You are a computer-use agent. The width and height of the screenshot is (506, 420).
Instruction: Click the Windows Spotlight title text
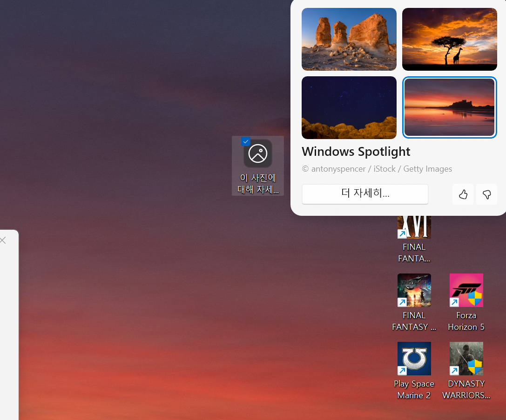click(x=356, y=151)
